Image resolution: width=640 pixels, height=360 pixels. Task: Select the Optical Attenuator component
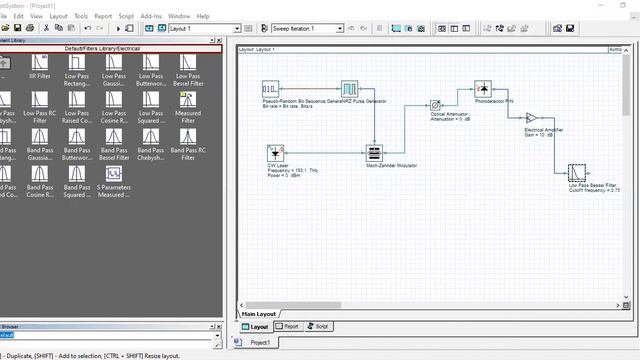pyautogui.click(x=435, y=106)
